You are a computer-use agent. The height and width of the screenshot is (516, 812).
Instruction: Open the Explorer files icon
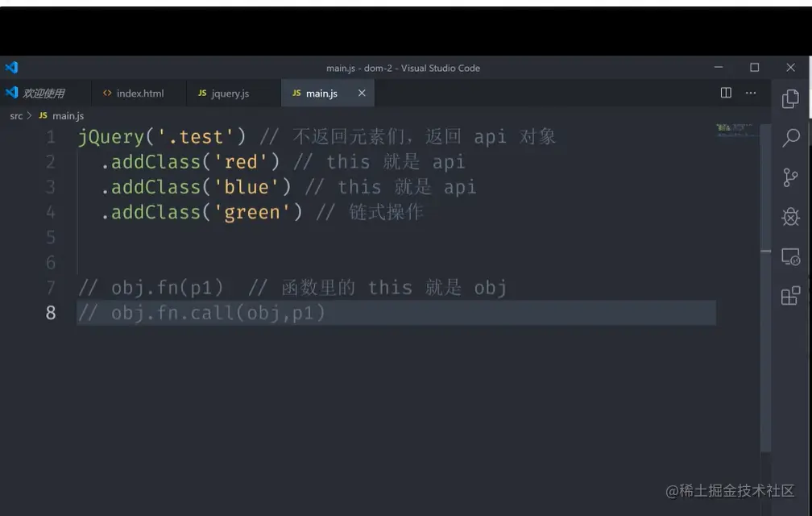click(x=790, y=98)
